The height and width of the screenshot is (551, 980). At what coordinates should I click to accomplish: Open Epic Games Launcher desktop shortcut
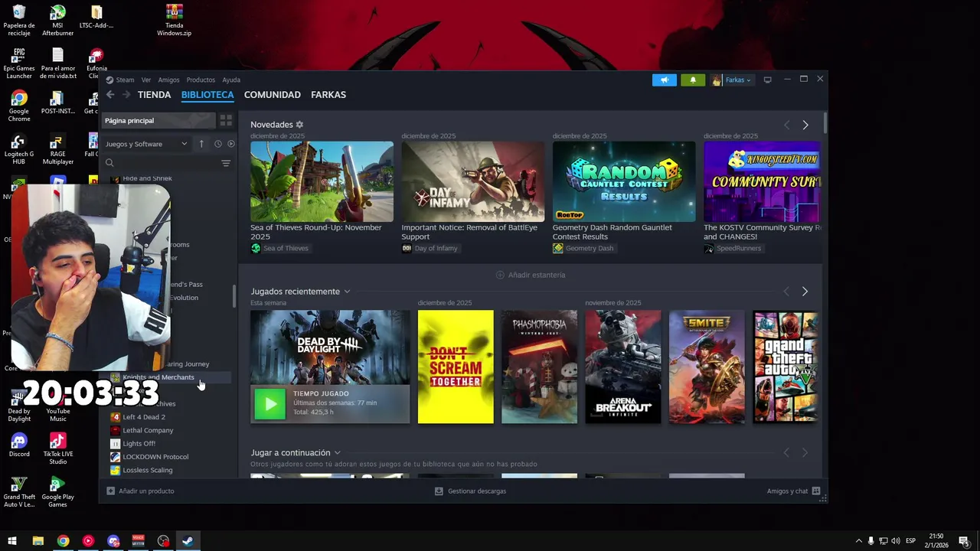[19, 64]
